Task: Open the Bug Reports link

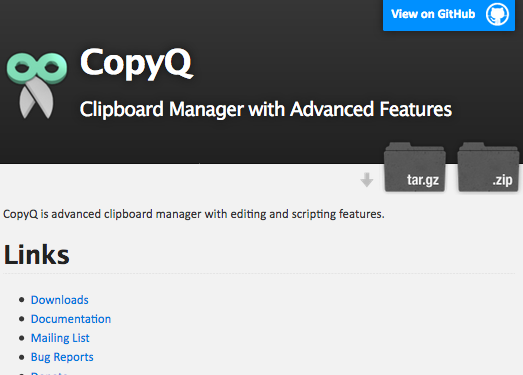Action: [x=62, y=357]
